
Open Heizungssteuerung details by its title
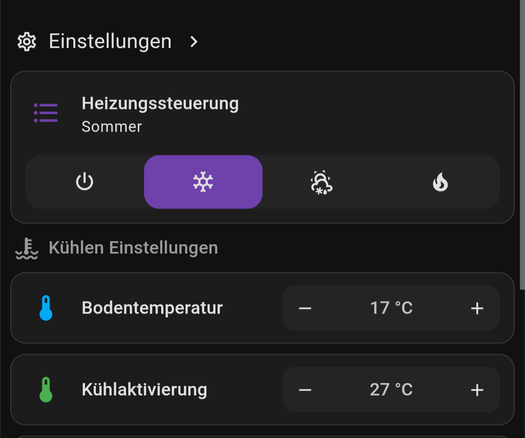(160, 103)
